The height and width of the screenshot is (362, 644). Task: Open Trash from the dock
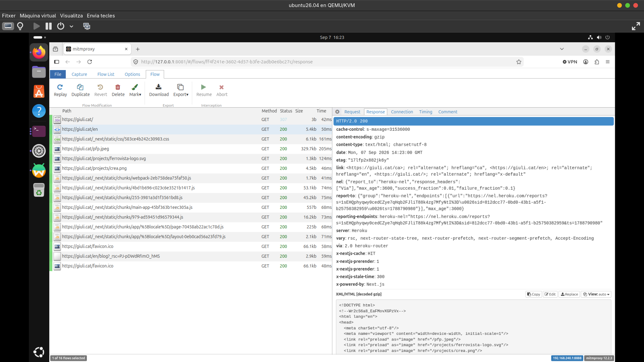click(39, 190)
